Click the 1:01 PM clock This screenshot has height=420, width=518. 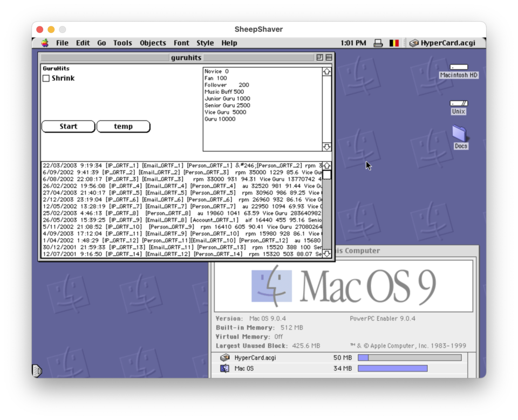point(353,43)
